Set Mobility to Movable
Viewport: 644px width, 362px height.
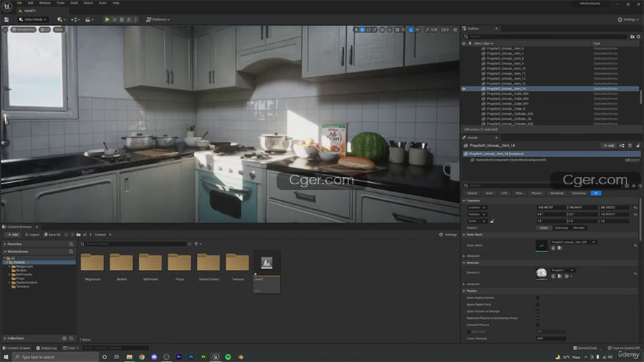point(579,227)
